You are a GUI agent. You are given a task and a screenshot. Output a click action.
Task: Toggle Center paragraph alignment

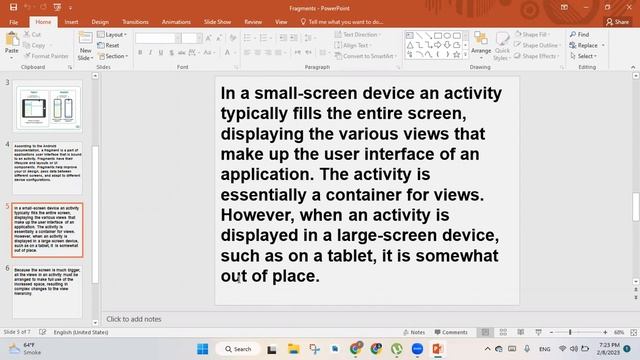click(x=258, y=53)
